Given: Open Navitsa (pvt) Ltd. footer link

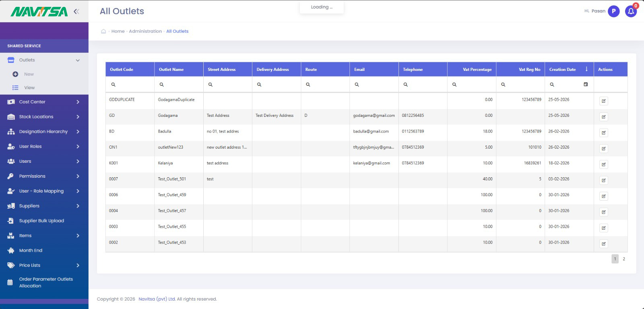Looking at the screenshot, I should pos(157,299).
